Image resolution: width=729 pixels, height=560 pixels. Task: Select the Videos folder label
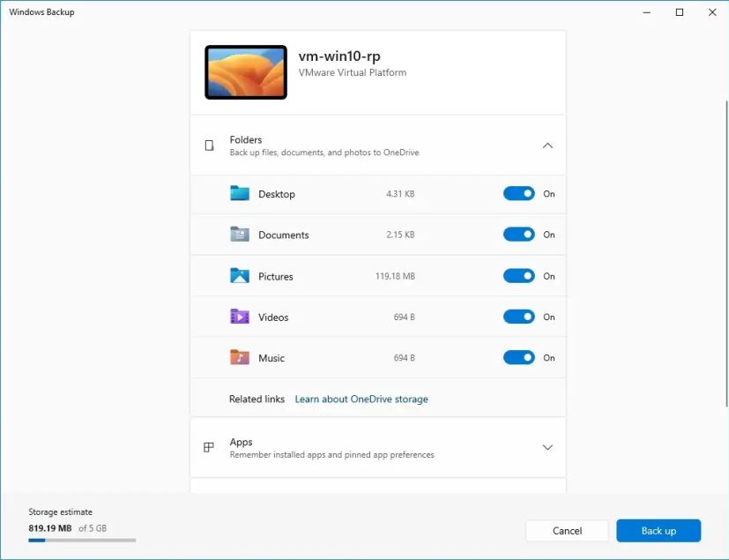(273, 317)
